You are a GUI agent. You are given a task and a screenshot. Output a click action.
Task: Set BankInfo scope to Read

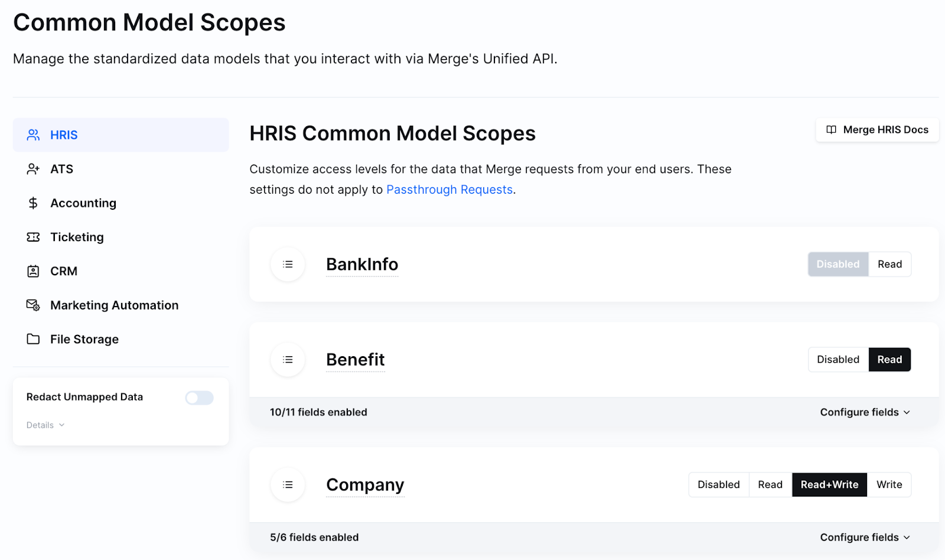click(889, 264)
